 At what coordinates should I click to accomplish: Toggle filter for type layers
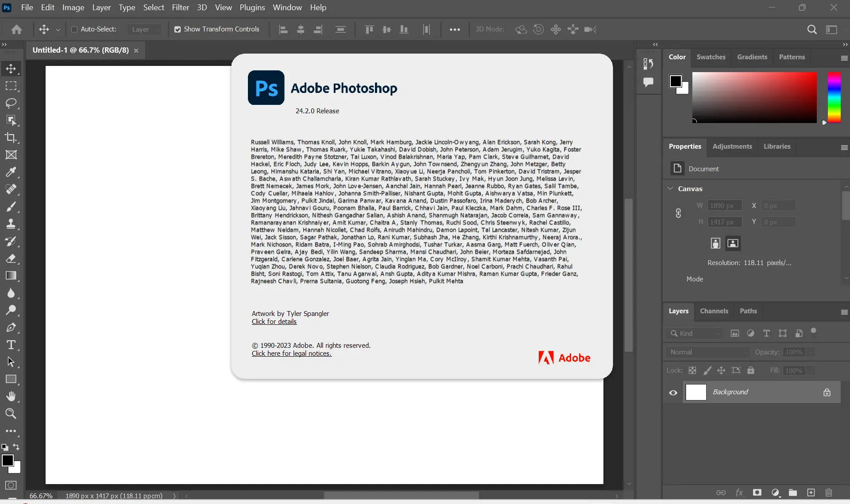[x=766, y=333]
